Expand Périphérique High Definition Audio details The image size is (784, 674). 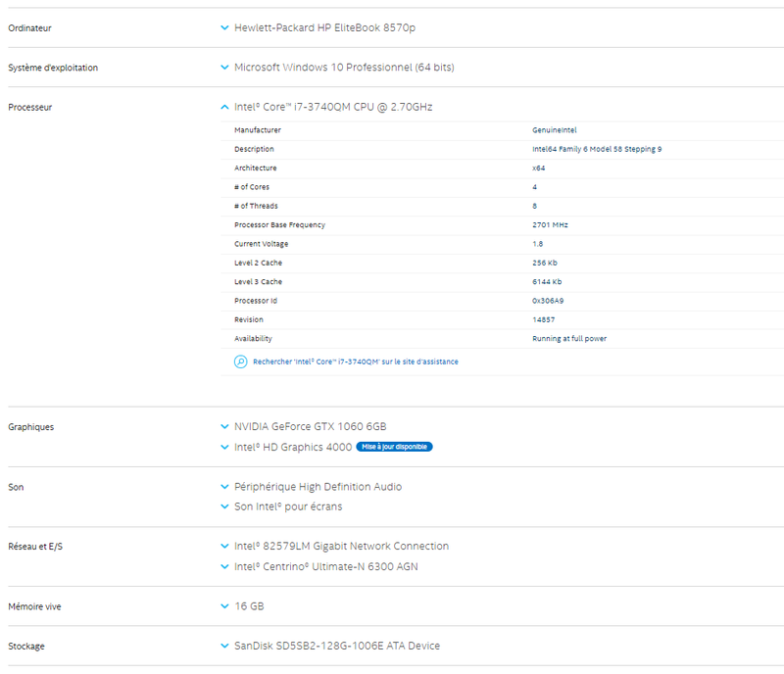(x=224, y=487)
